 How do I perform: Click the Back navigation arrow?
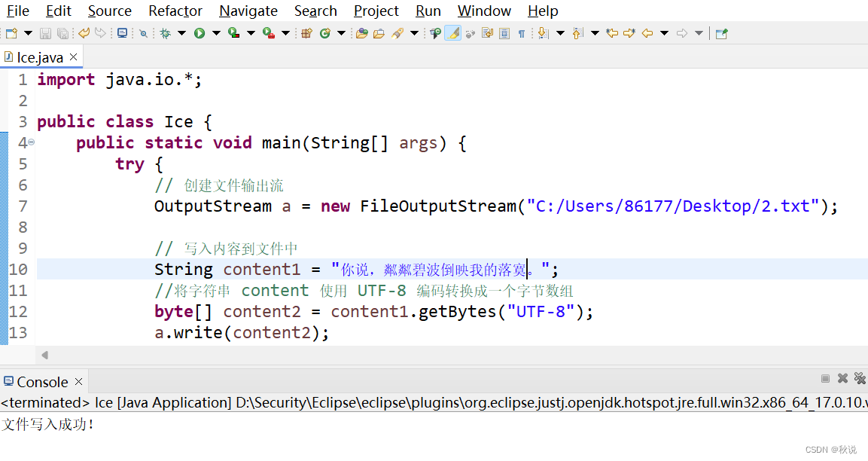[647, 34]
